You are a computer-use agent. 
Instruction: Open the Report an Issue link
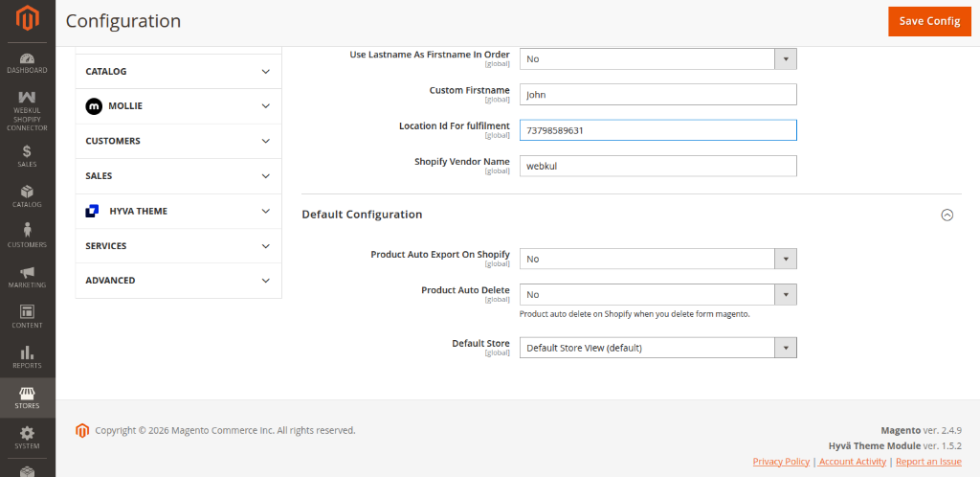[x=928, y=462]
